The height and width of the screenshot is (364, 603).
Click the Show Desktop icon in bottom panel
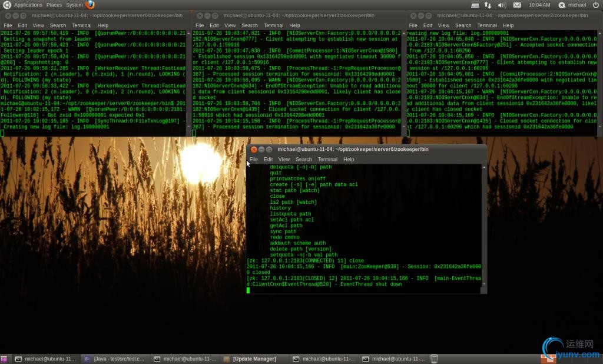coord(4,359)
